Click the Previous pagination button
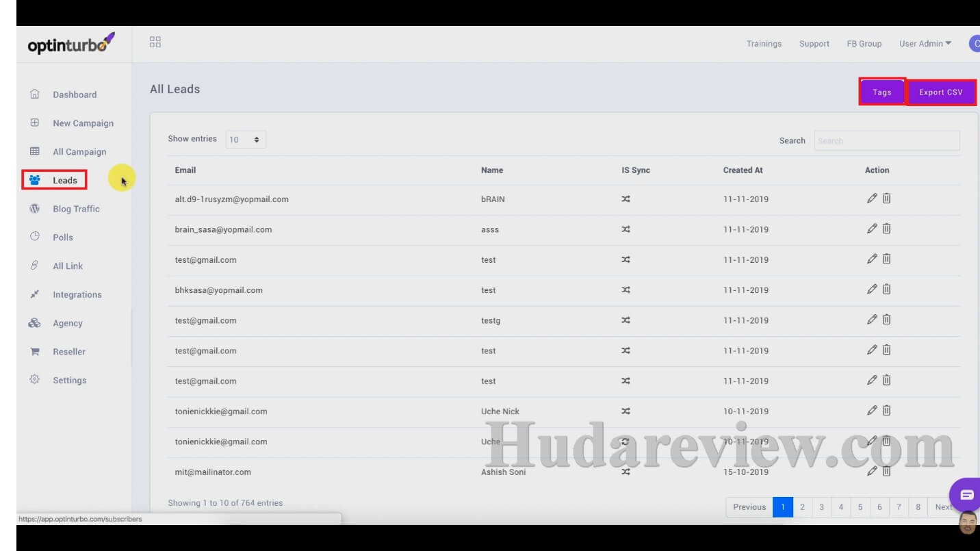The image size is (980, 551). (749, 507)
